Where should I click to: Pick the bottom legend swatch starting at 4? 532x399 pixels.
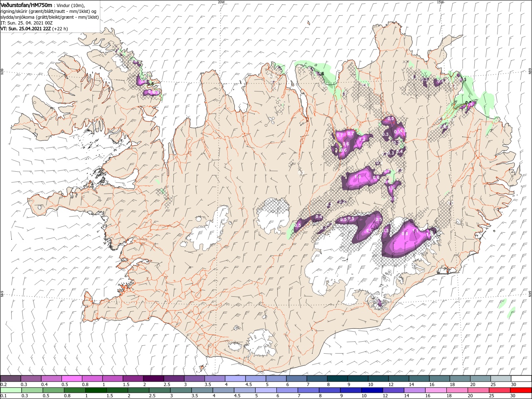point(223,390)
